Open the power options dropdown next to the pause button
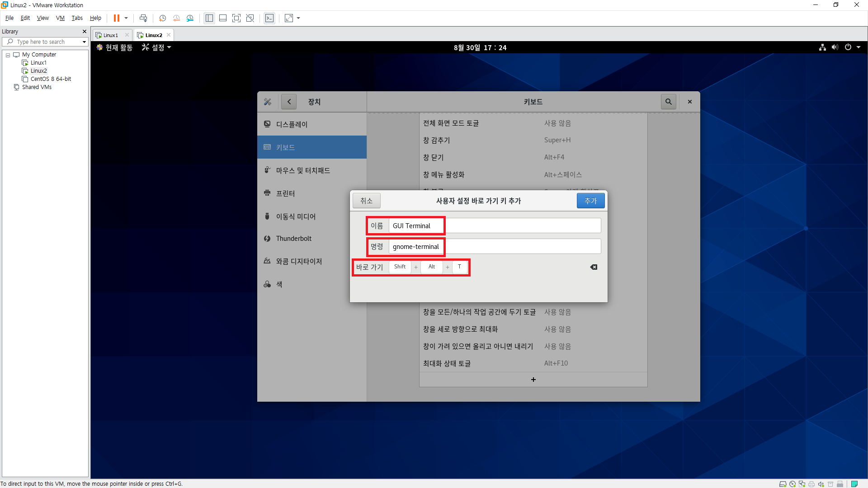The width and height of the screenshot is (868, 488). (126, 18)
